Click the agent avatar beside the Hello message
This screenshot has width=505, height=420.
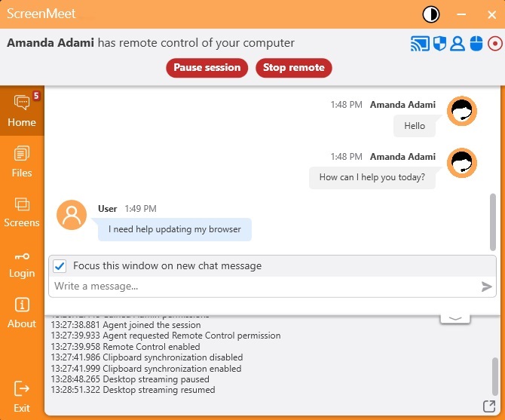(x=462, y=111)
